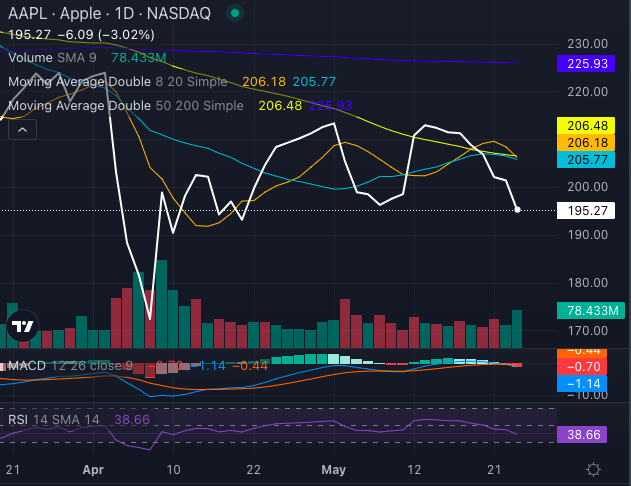Screen dimensions: 631x486
Task: Click the -1.14 blue MACD tag
Action: [x=582, y=384]
